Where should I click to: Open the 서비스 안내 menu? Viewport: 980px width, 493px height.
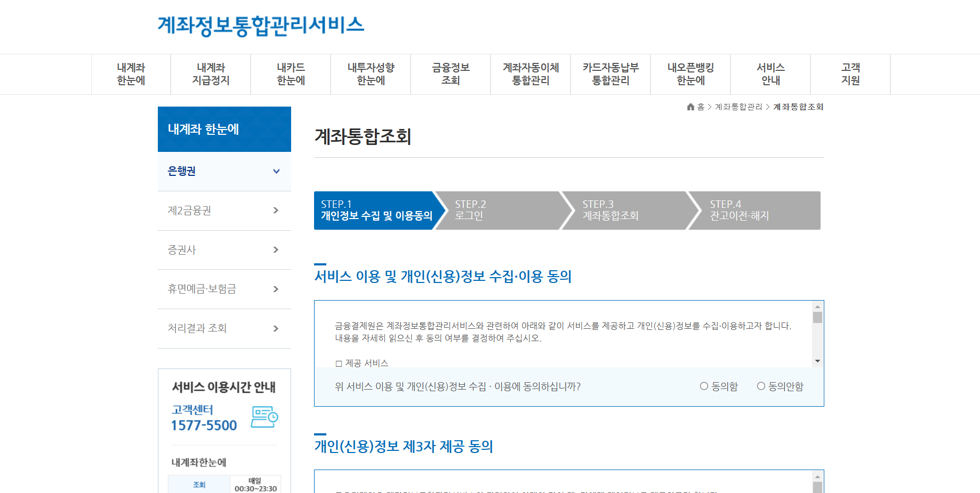[770, 74]
